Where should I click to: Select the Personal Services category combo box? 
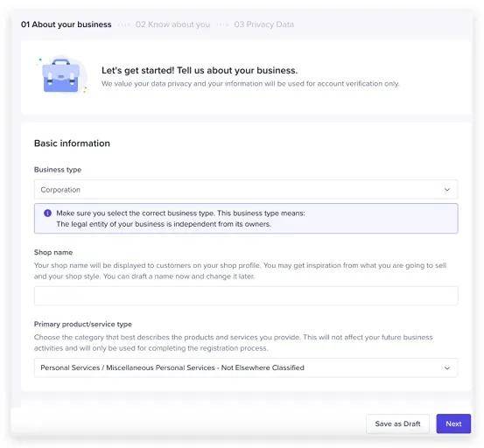246,367
